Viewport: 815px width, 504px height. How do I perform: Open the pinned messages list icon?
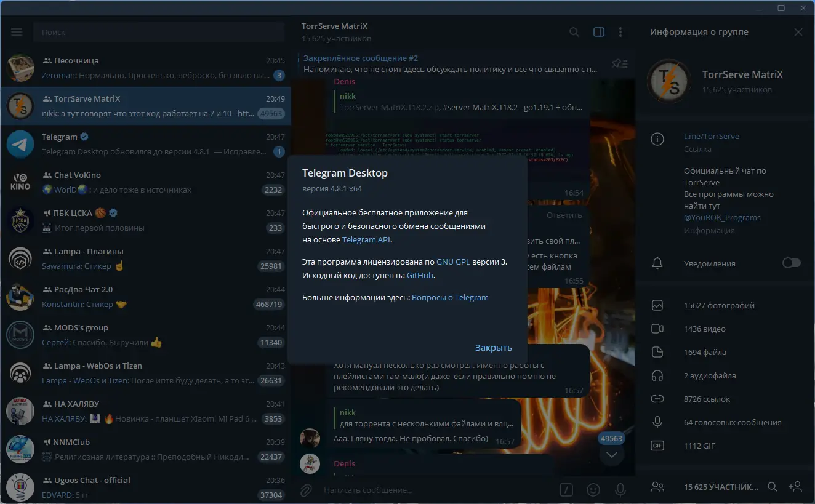(x=619, y=63)
